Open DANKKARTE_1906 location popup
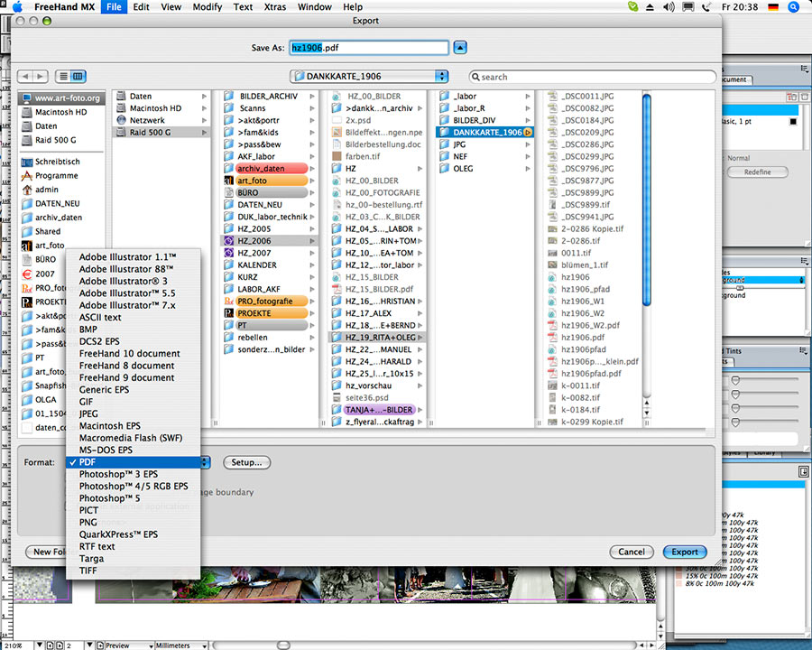812x650 pixels. click(x=369, y=76)
